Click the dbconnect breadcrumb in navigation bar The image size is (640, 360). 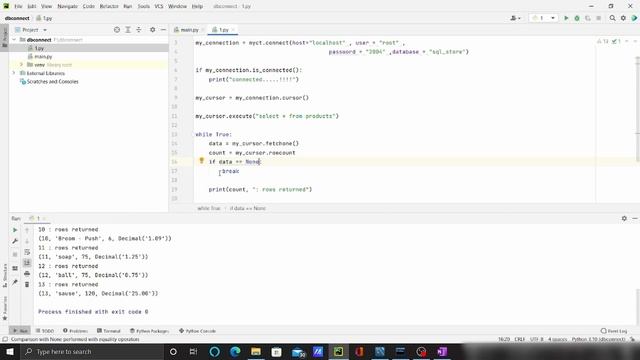17,18
